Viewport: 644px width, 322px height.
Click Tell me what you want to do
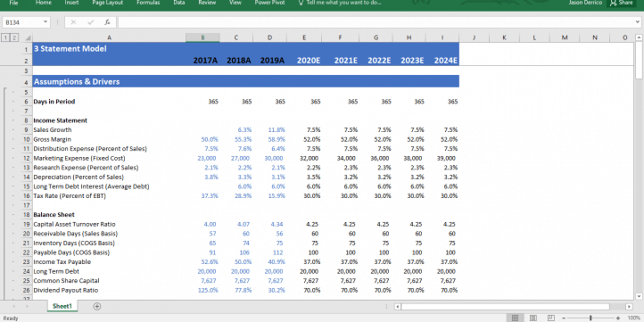point(340,3)
